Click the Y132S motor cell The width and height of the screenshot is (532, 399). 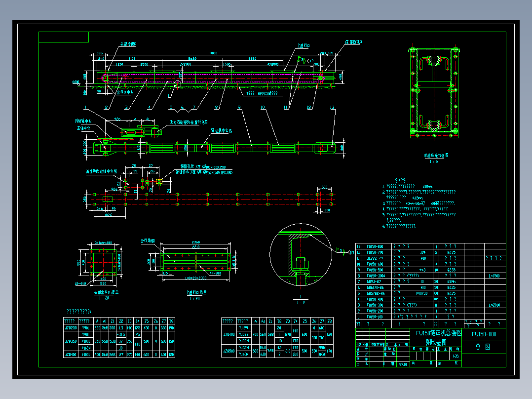coord(243,334)
